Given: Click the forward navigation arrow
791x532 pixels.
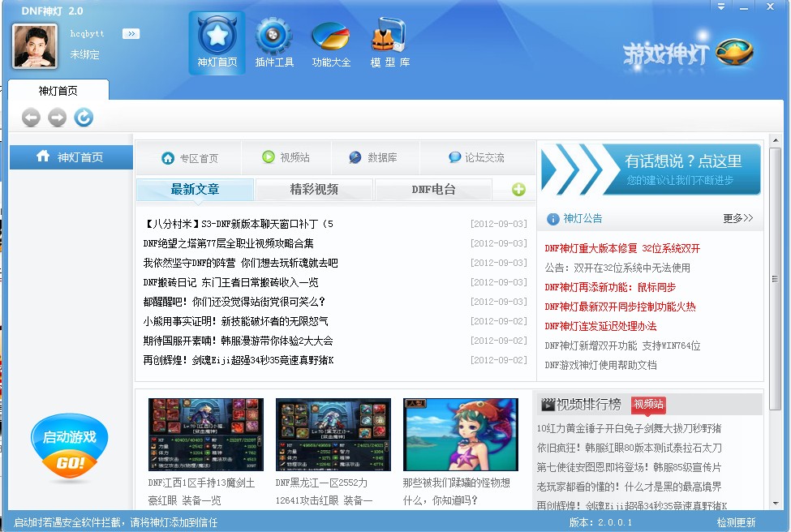Looking at the screenshot, I should click(x=57, y=117).
